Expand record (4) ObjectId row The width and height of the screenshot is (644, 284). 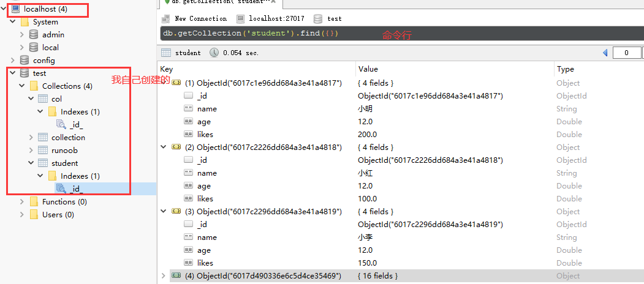(164, 276)
